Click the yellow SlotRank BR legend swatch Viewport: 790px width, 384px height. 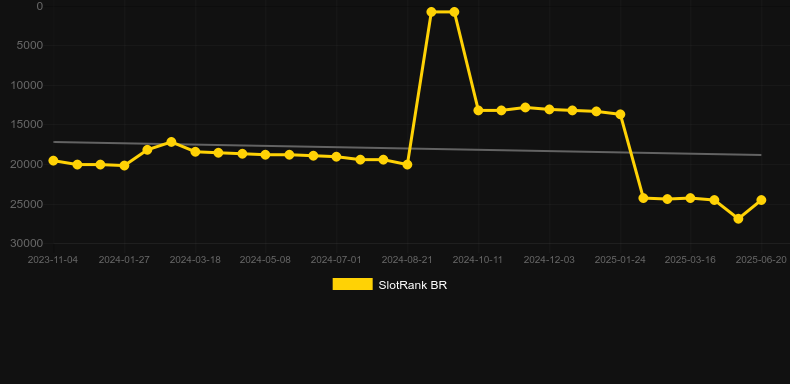coord(353,284)
